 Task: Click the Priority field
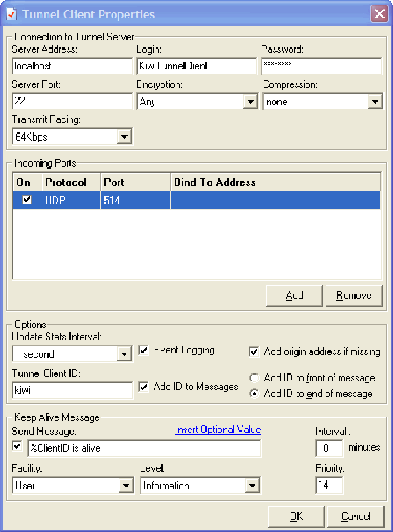[x=329, y=485]
